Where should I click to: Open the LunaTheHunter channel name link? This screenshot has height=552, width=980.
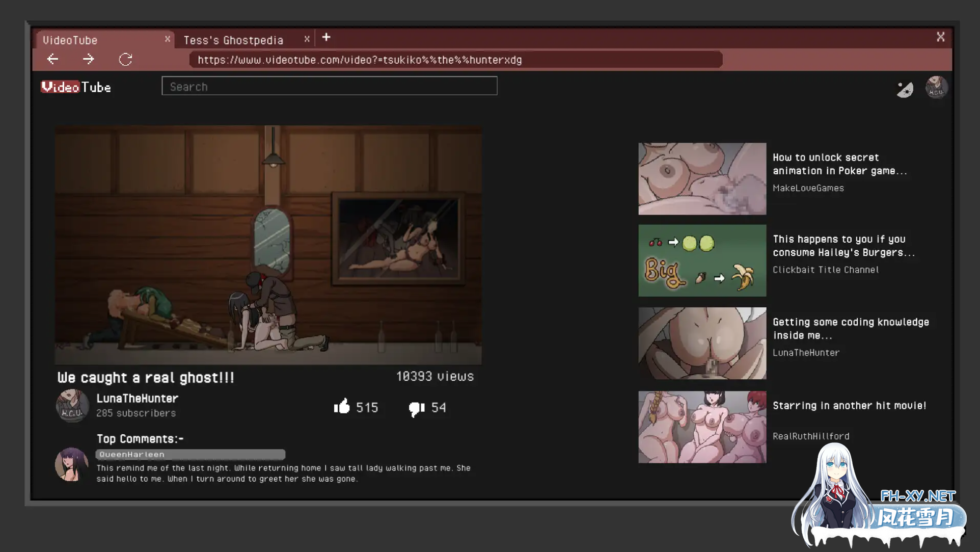[x=137, y=399]
